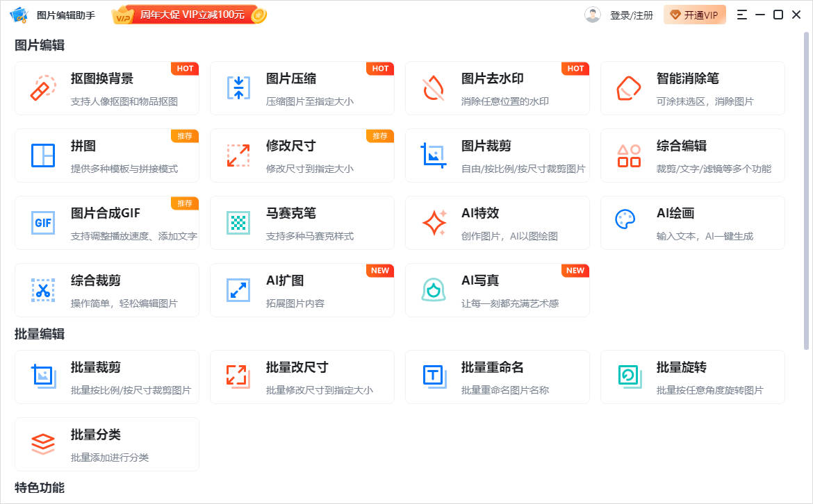
Task: Open 综合裁剪 card title
Action: pyautogui.click(x=96, y=280)
